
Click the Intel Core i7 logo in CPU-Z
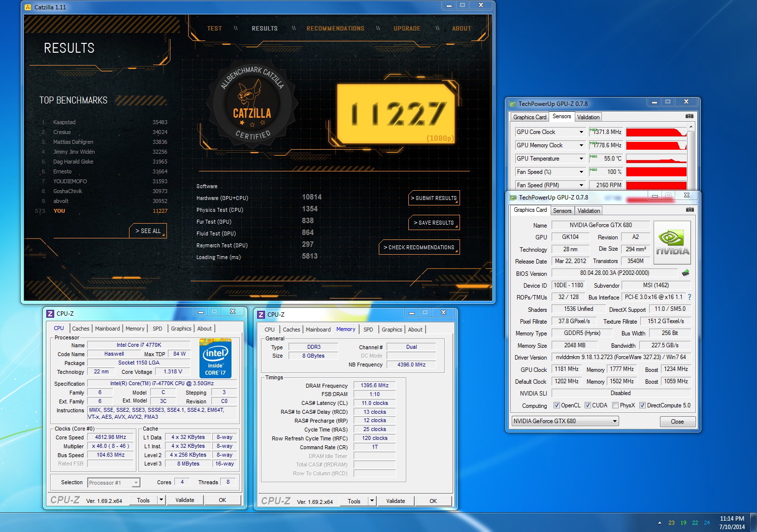[215, 358]
